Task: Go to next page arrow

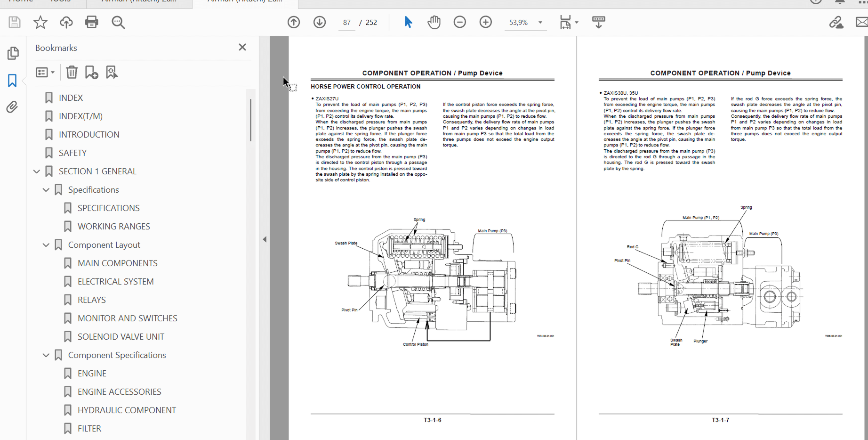Action: (x=320, y=22)
